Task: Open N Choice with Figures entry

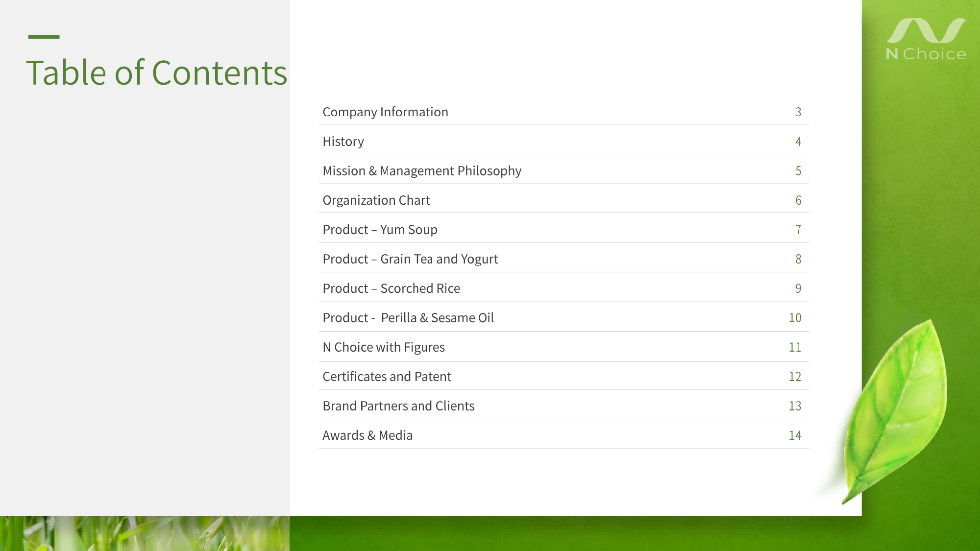Action: pyautogui.click(x=383, y=347)
